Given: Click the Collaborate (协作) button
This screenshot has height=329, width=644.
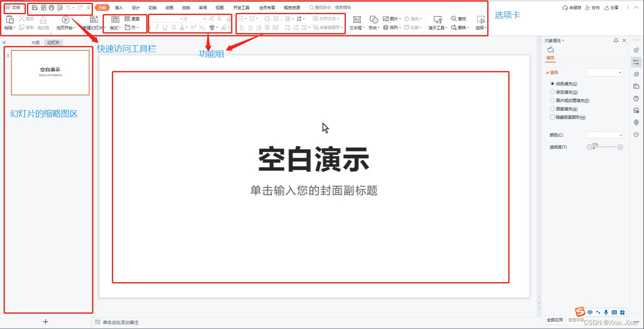Looking at the screenshot, I should (x=592, y=8).
